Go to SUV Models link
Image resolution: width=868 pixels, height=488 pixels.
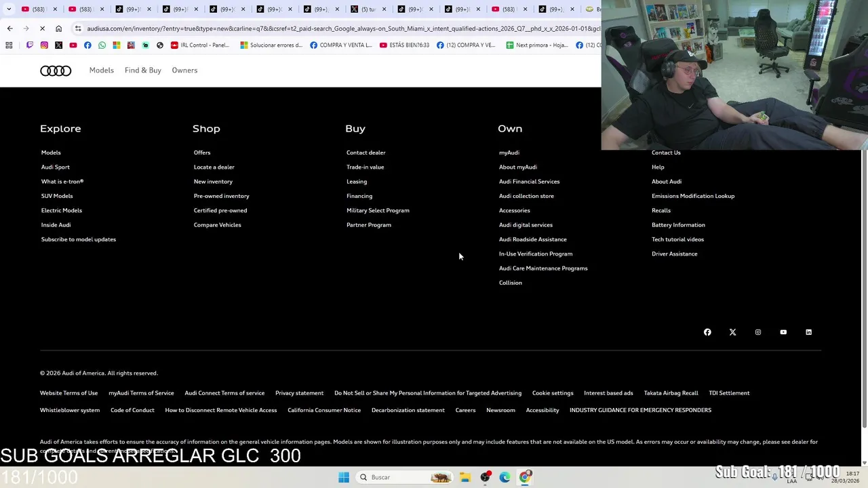coord(57,196)
